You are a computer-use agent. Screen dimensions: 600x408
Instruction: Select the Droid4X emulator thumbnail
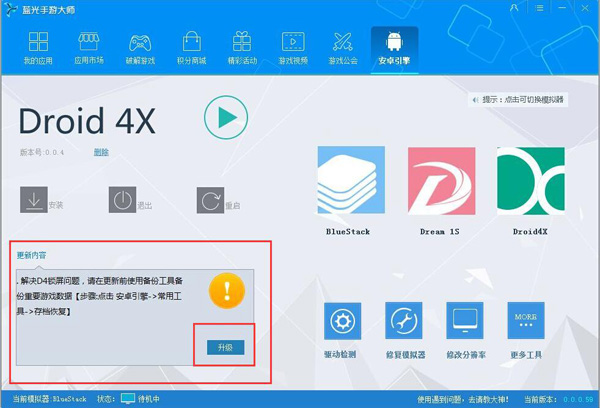531,181
